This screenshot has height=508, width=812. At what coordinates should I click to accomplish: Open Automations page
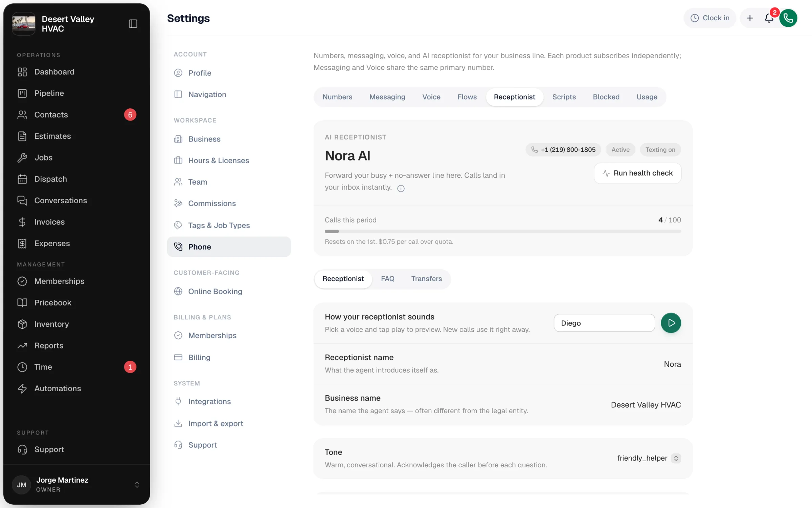[x=76, y=388]
